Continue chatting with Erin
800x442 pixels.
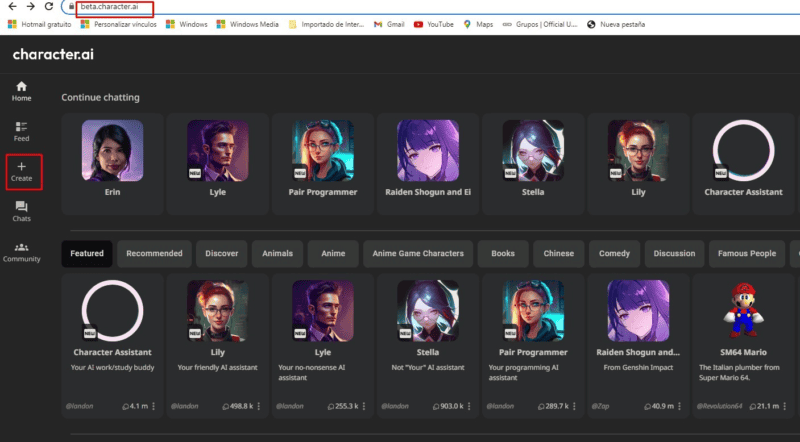[112, 163]
